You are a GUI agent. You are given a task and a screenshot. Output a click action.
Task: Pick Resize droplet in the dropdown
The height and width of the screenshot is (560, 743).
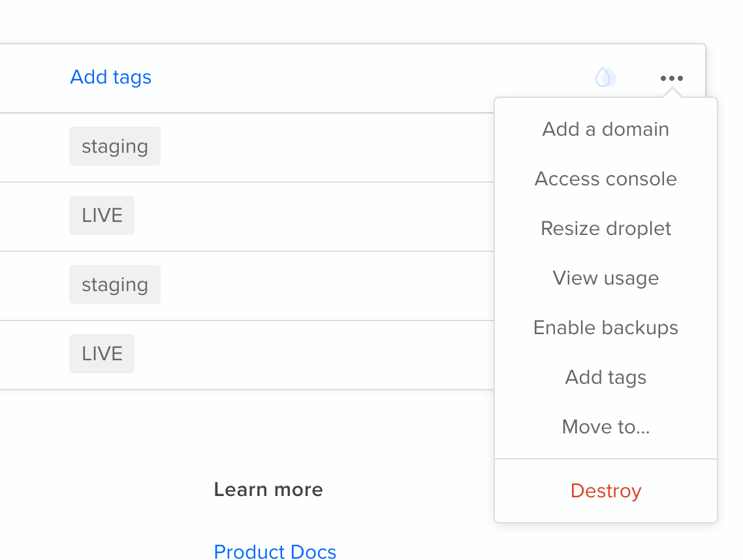click(605, 228)
